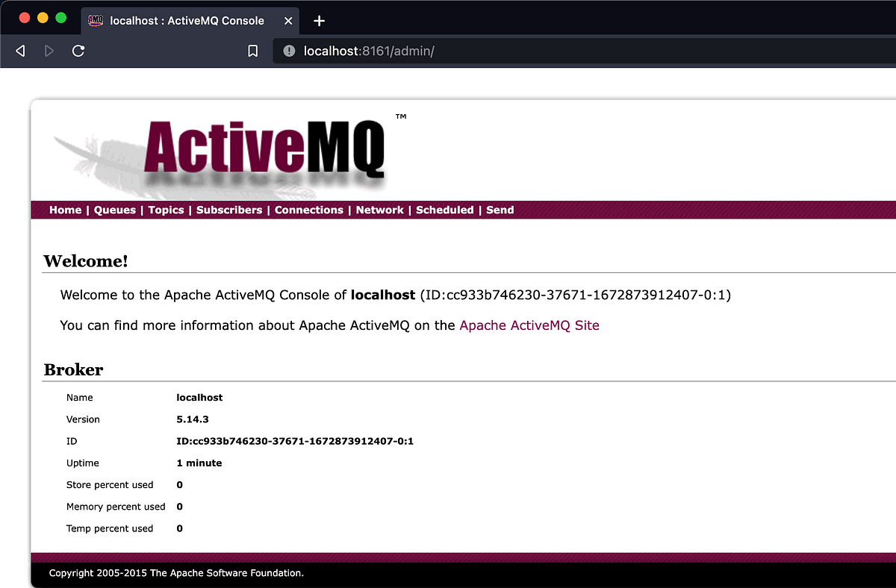The width and height of the screenshot is (896, 588).
Task: Navigate to the Connections page
Action: tap(308, 210)
